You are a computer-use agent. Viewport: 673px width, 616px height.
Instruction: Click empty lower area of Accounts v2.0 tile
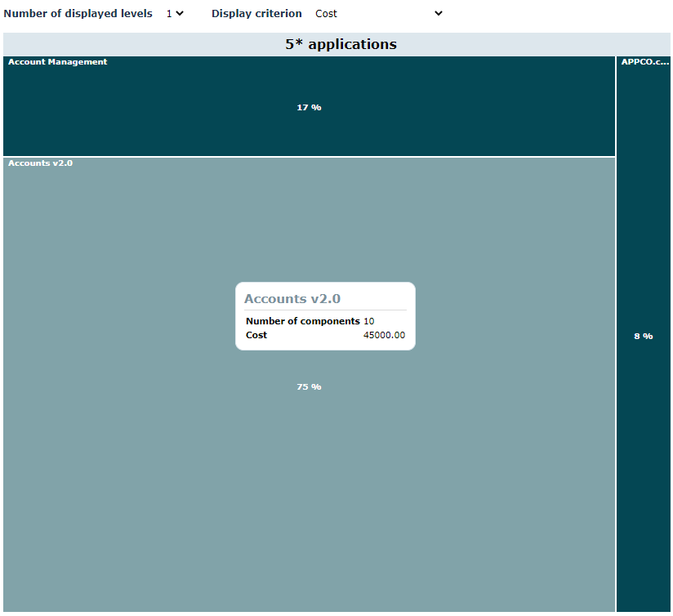(309, 523)
